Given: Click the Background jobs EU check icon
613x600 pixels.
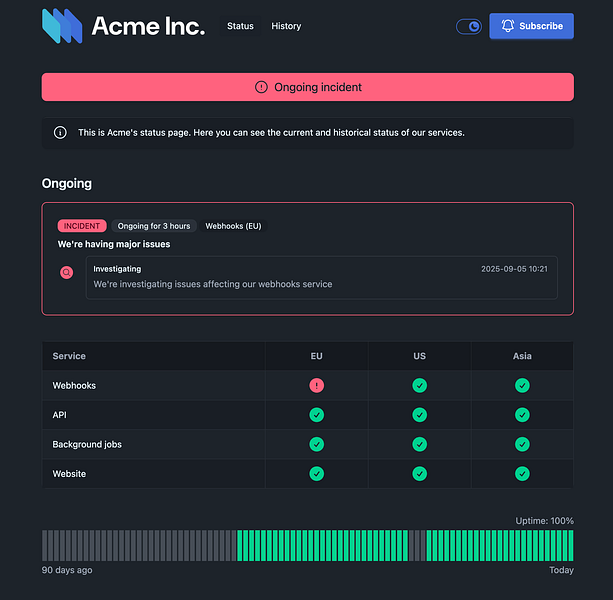Looking at the screenshot, I should (317, 444).
